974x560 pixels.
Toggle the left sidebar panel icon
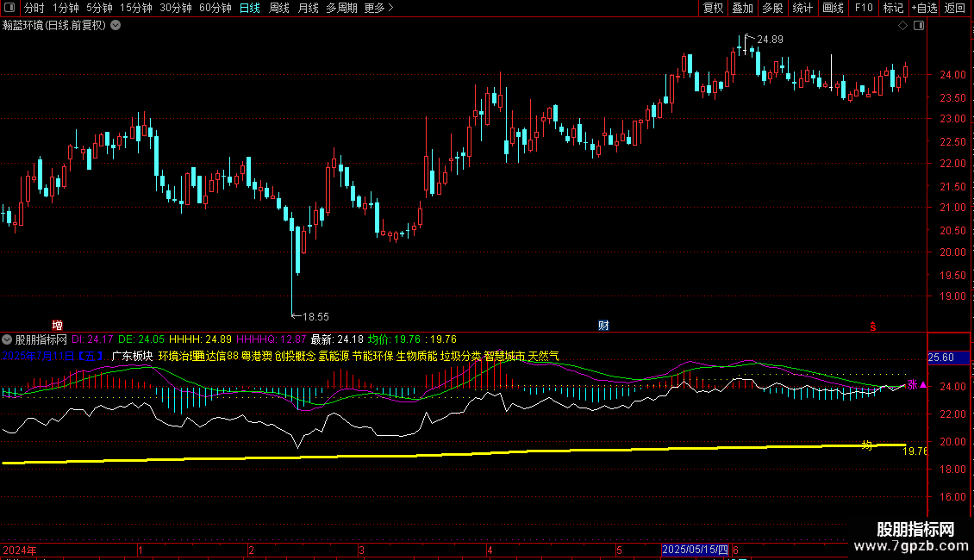9,8
